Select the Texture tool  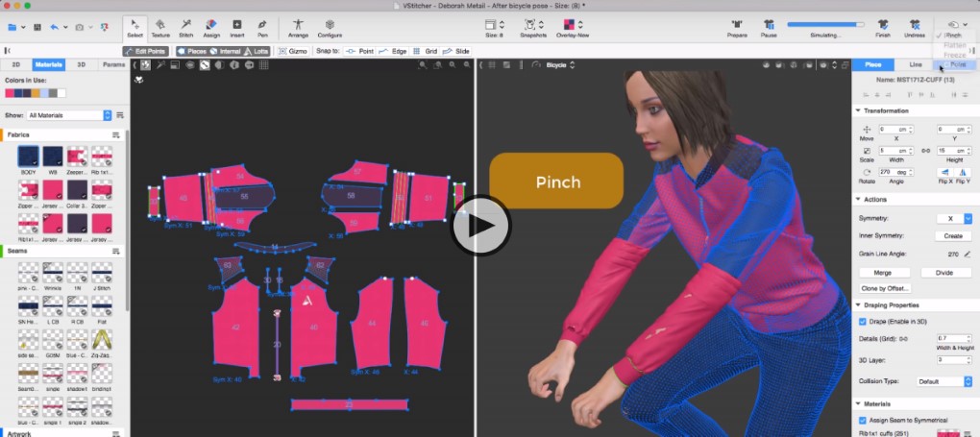click(x=160, y=28)
